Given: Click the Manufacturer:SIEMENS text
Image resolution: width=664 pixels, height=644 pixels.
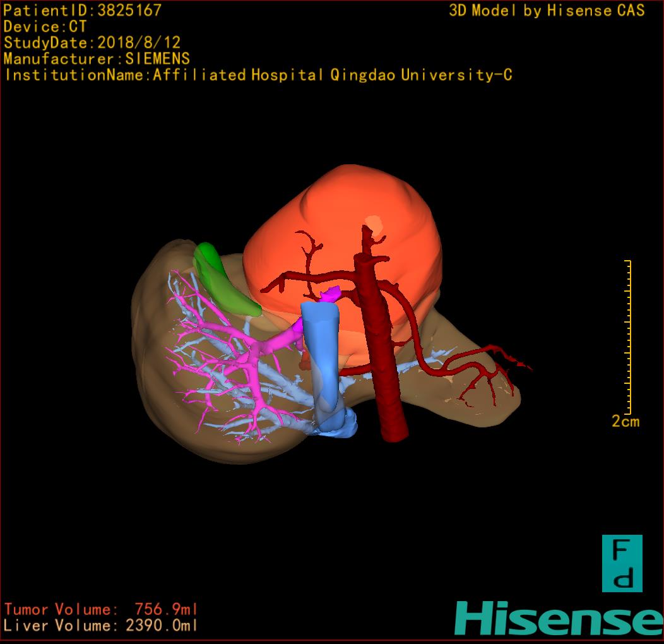Looking at the screenshot, I should point(97,59).
